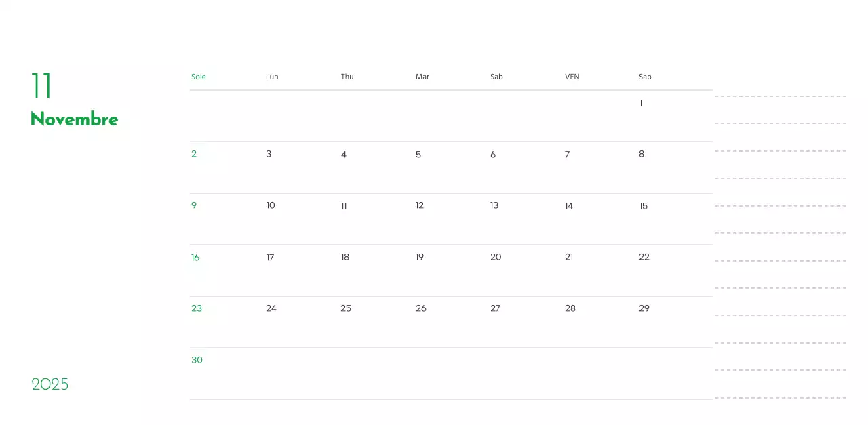This screenshot has height=425, width=868.
Task: Click on date 13
Action: pyautogui.click(x=494, y=205)
